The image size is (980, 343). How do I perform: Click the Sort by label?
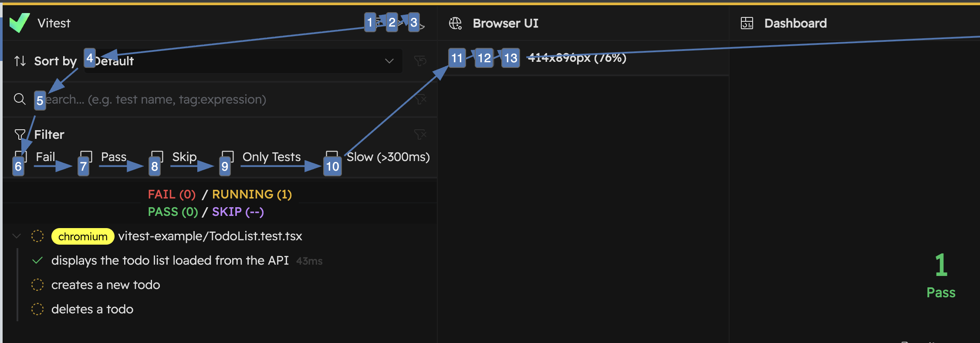click(x=55, y=61)
